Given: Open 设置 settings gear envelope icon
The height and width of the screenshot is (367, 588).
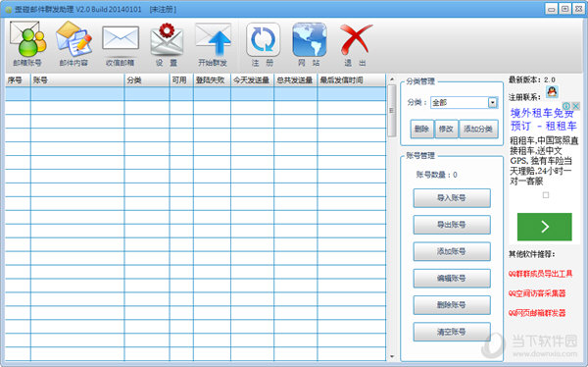Looking at the screenshot, I should tap(167, 43).
